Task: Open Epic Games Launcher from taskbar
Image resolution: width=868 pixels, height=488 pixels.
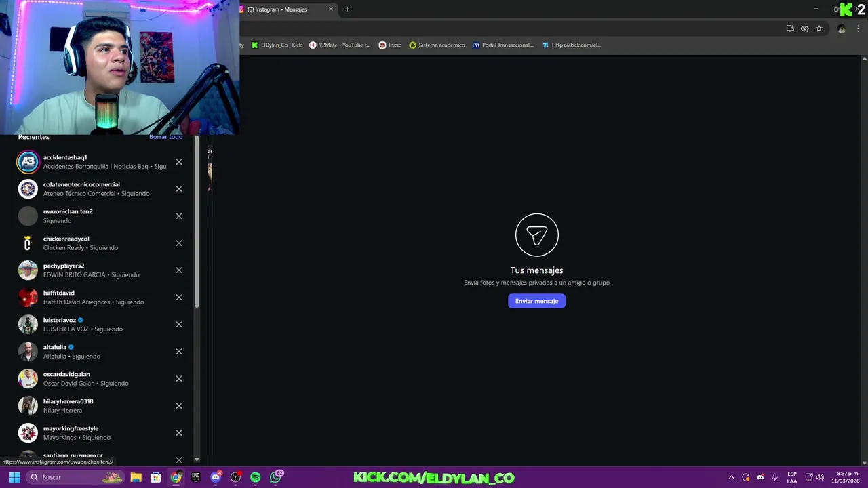Action: pyautogui.click(x=195, y=477)
